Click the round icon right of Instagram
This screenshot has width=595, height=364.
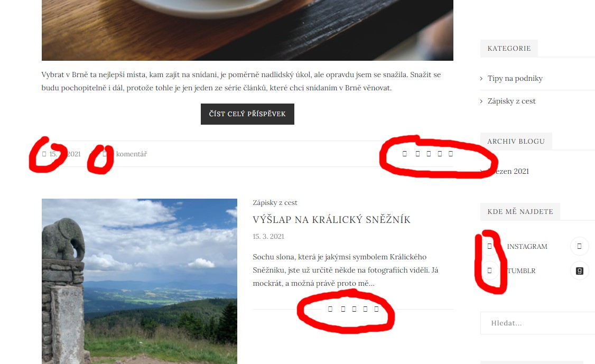580,246
